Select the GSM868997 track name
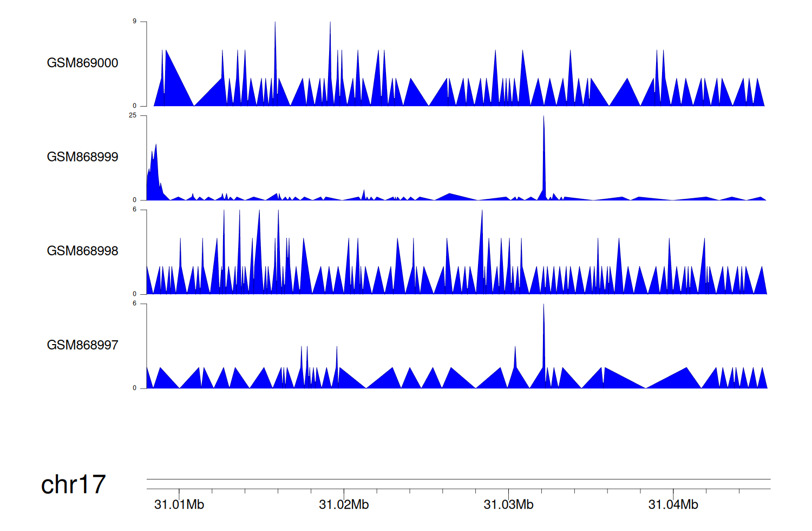This screenshot has height=531, width=812. (82, 345)
